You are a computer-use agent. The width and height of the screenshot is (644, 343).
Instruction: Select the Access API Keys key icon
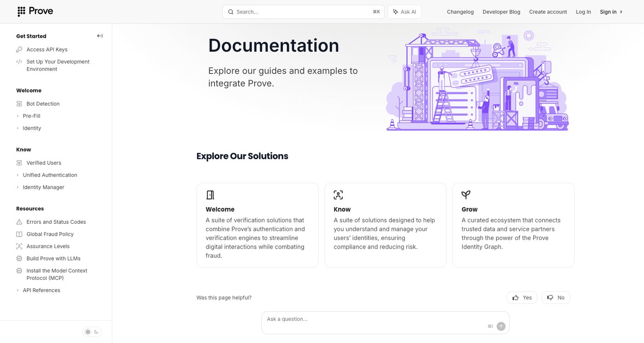pos(19,49)
